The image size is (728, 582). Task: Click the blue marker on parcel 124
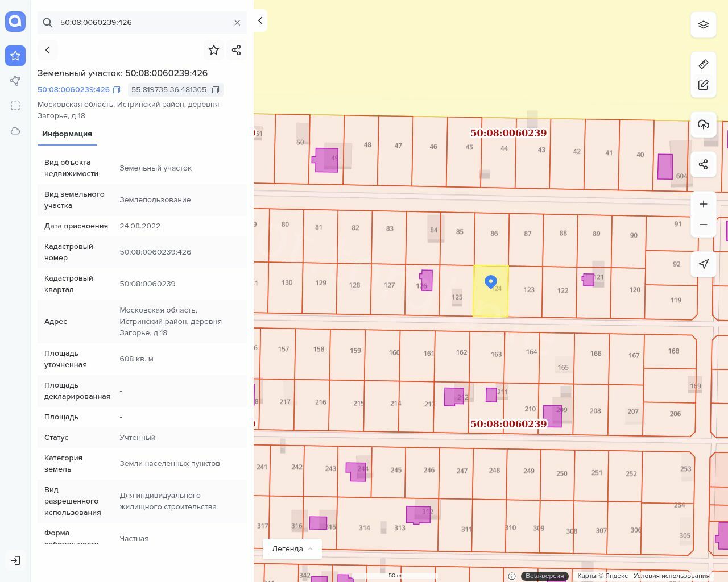coord(490,281)
